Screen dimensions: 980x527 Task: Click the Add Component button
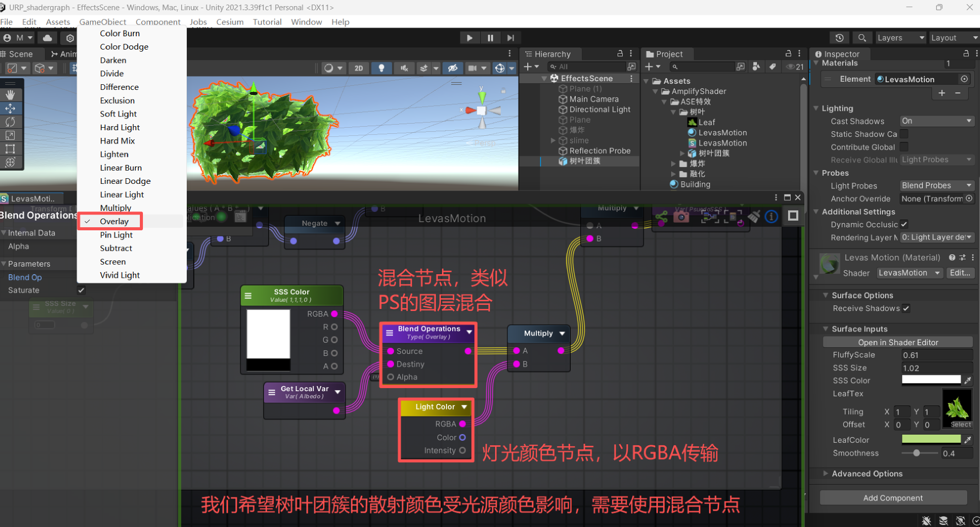[x=893, y=497]
